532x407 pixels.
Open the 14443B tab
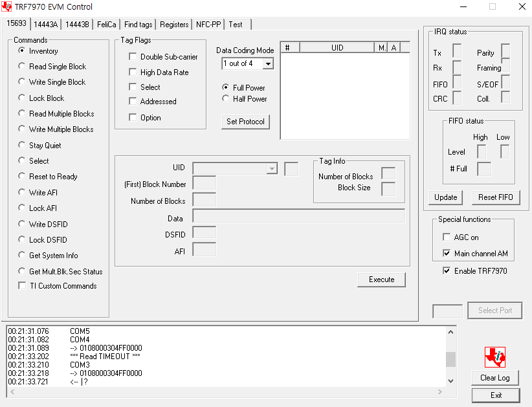(77, 25)
